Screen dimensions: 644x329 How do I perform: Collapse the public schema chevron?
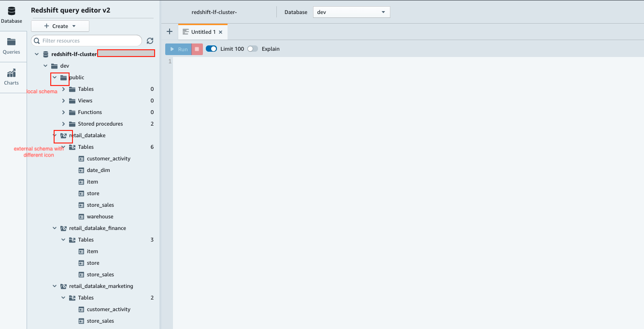point(55,77)
